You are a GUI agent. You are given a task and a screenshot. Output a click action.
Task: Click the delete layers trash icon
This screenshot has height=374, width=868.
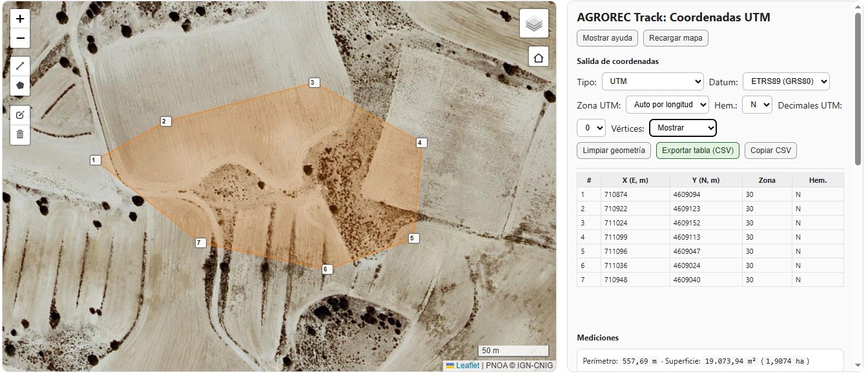point(20,134)
